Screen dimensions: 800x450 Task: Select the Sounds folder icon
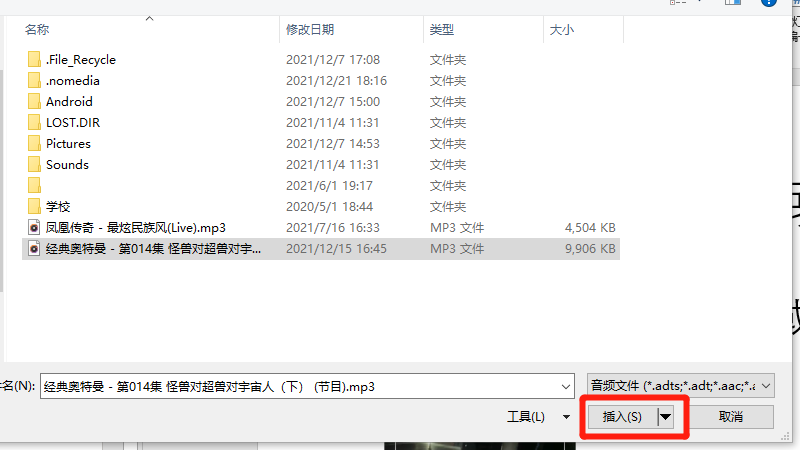(x=34, y=164)
